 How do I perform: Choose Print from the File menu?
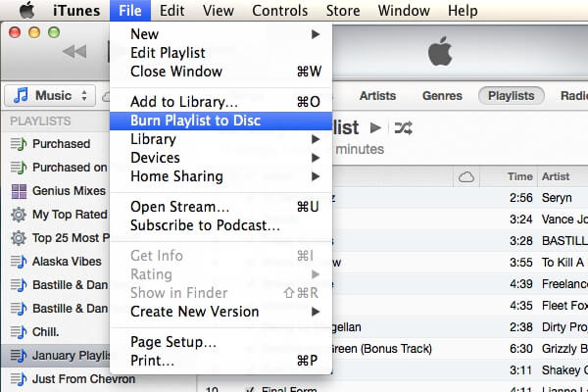pyautogui.click(x=153, y=361)
